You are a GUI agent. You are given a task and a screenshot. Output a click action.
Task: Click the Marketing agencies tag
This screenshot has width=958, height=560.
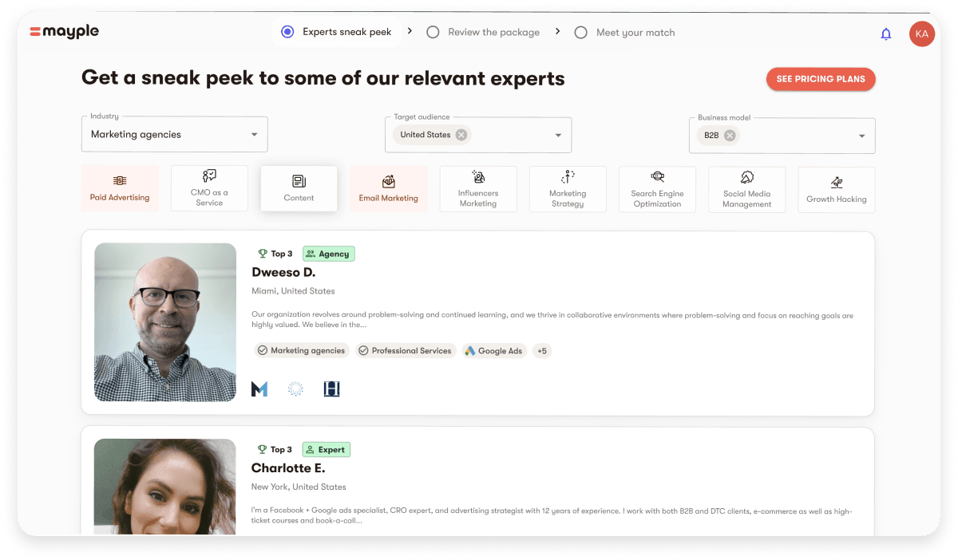(302, 350)
